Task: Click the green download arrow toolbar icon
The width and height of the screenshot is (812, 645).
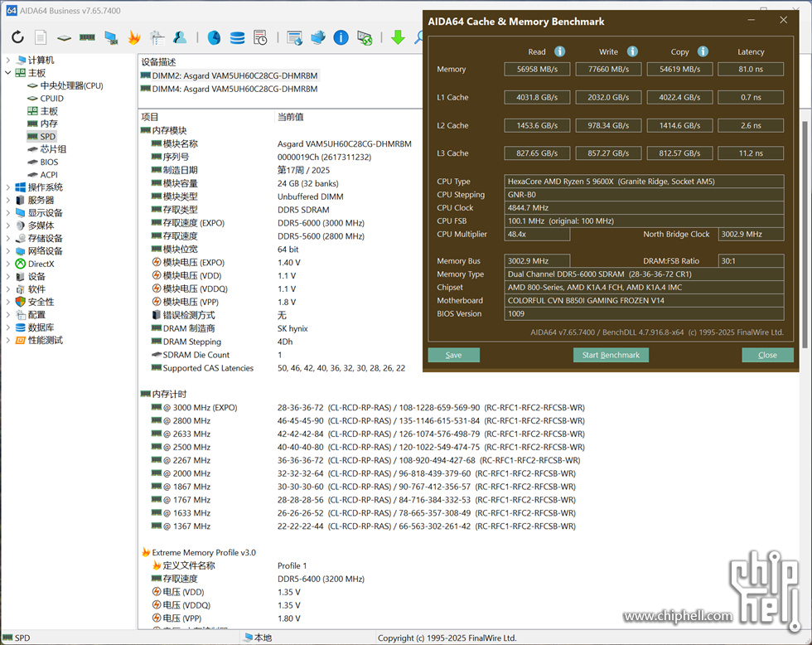Action: [398, 37]
